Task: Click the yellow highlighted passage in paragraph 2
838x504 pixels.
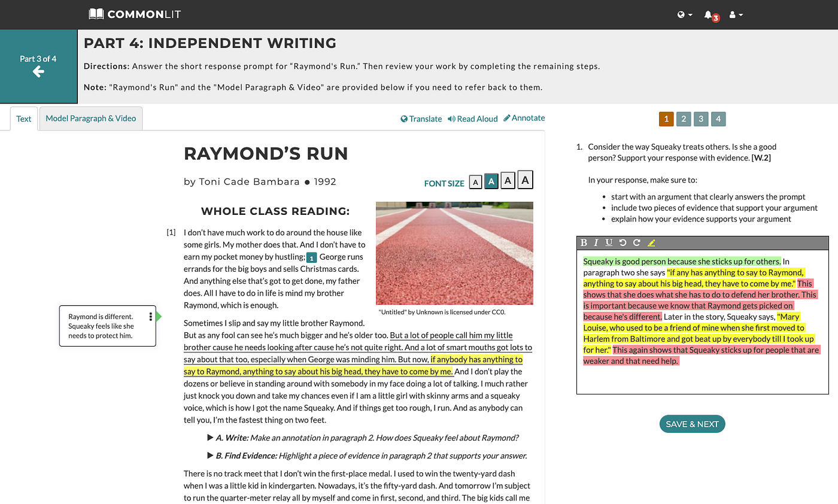Action: pyautogui.click(x=353, y=365)
